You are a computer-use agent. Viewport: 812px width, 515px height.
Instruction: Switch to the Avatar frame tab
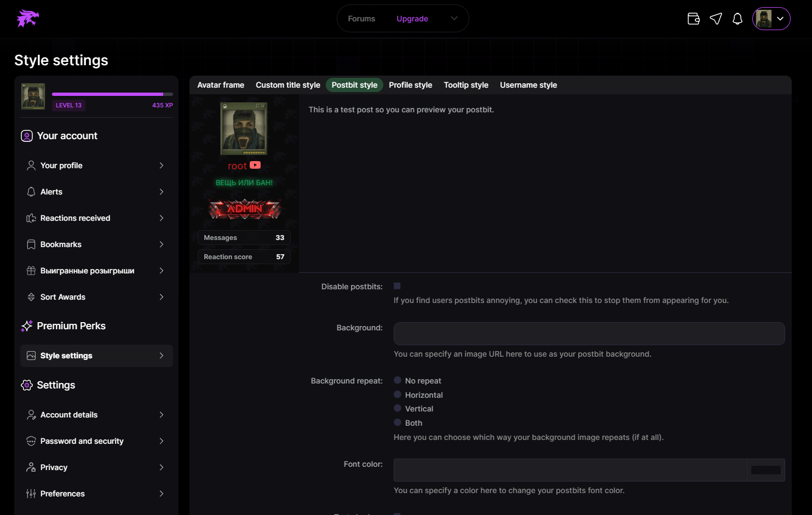coord(221,85)
